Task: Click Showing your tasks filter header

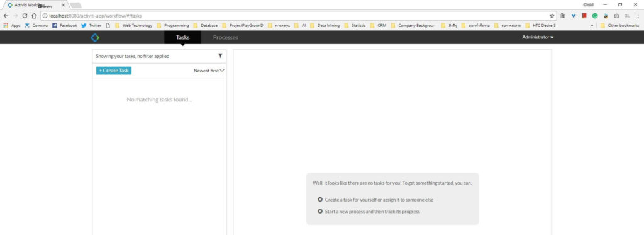Action: [x=159, y=56]
